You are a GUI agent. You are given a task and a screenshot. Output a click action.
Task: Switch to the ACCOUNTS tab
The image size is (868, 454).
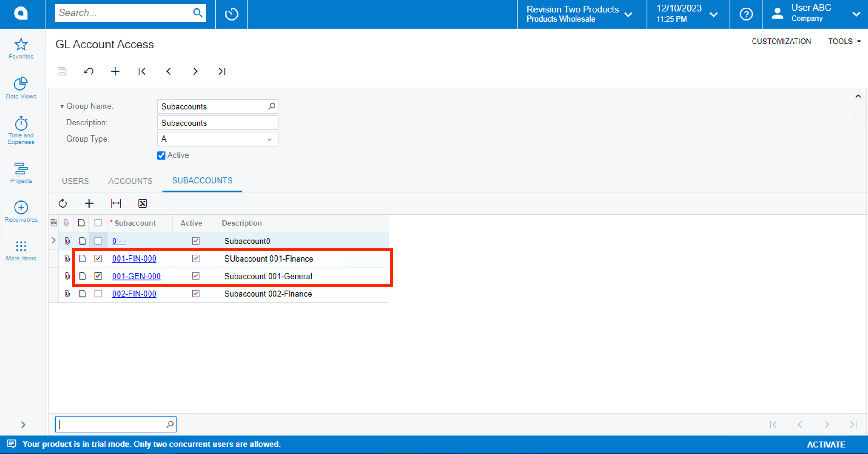(x=130, y=181)
